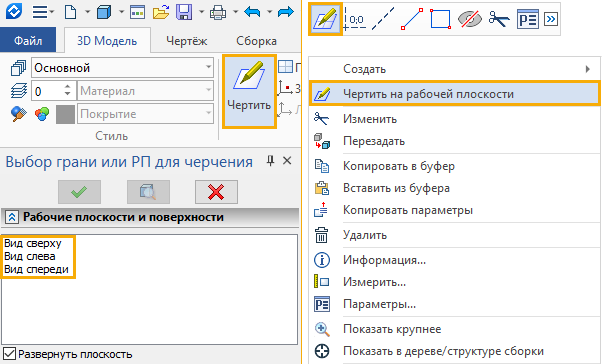The image size is (602, 364).
Task: Select the blue rectangle tool
Action: (x=440, y=19)
